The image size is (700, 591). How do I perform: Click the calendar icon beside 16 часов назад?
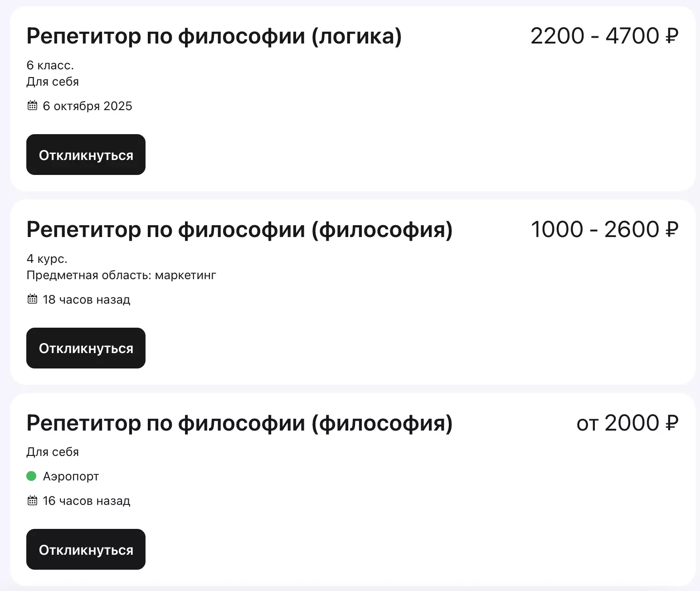pyautogui.click(x=32, y=500)
